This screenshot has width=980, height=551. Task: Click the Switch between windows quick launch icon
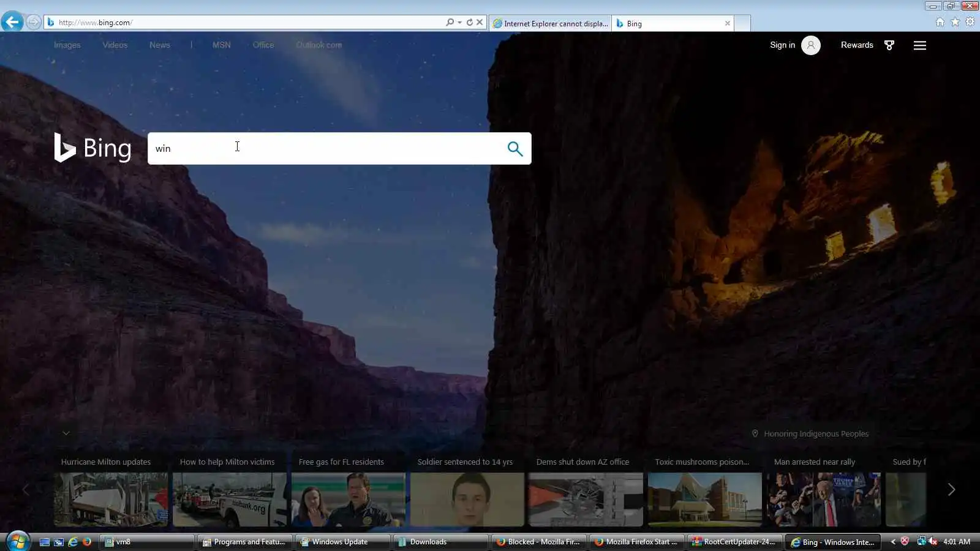59,542
